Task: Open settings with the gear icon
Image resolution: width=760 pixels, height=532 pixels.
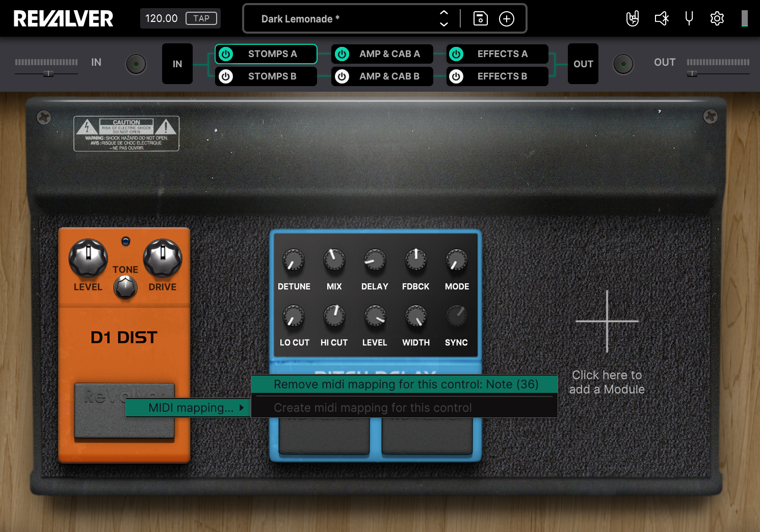Action: (717, 19)
